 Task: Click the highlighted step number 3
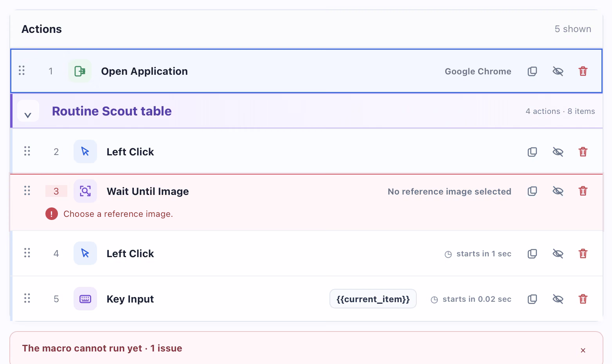coord(56,191)
